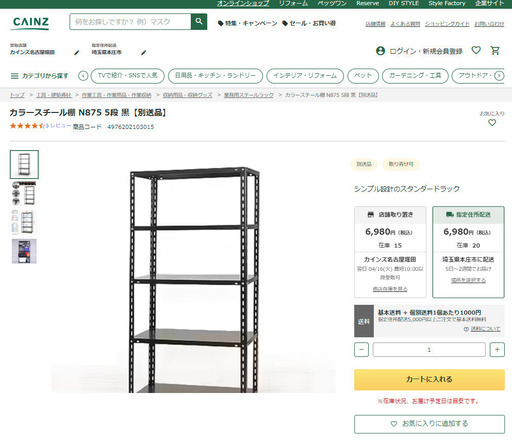
Task: Edit delivery address pencil icon
Action: (x=144, y=53)
